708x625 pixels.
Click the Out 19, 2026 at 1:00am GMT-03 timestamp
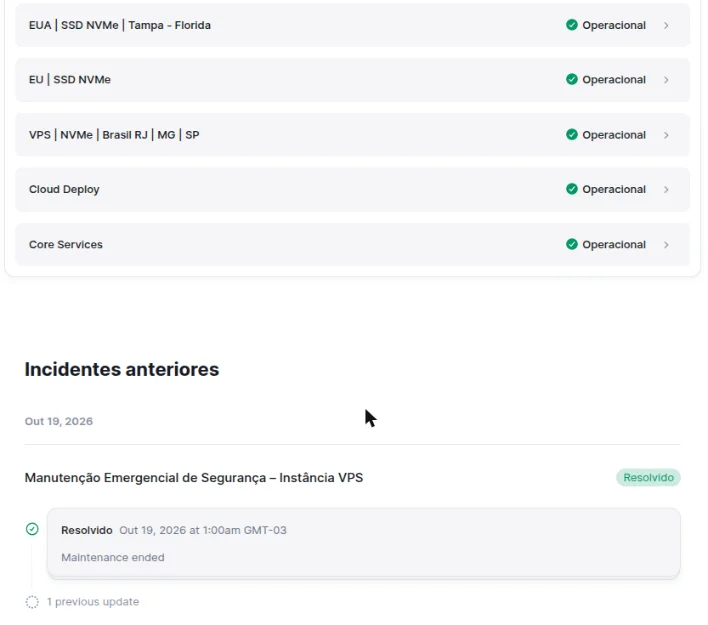point(203,530)
